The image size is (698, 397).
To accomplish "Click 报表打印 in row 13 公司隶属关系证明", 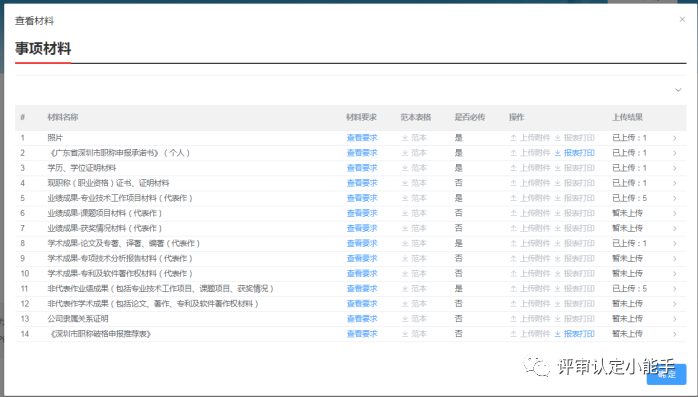I will pyautogui.click(x=574, y=319).
